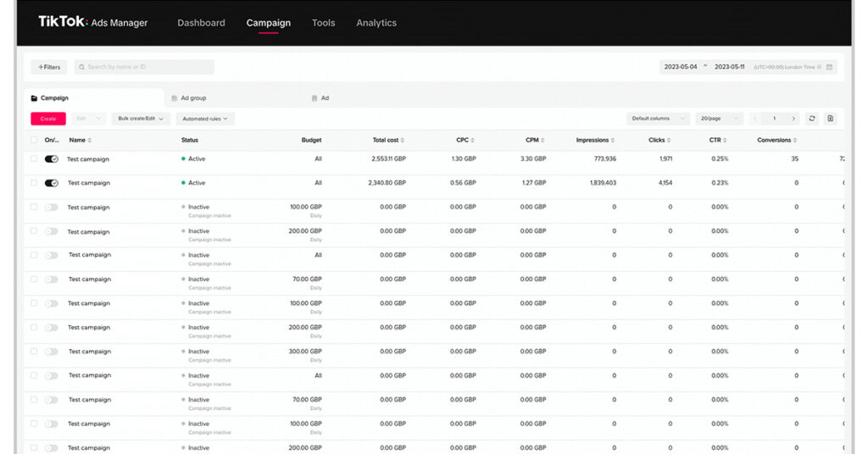The image size is (868, 454).
Task: Click the folder icon on Campaign tab
Action: pos(34,98)
